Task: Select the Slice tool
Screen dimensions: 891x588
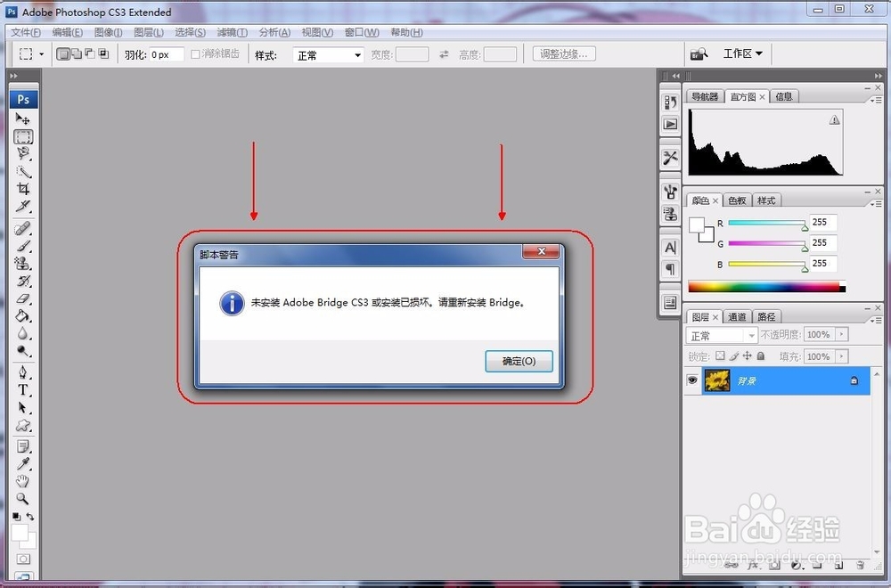Action: [x=23, y=206]
